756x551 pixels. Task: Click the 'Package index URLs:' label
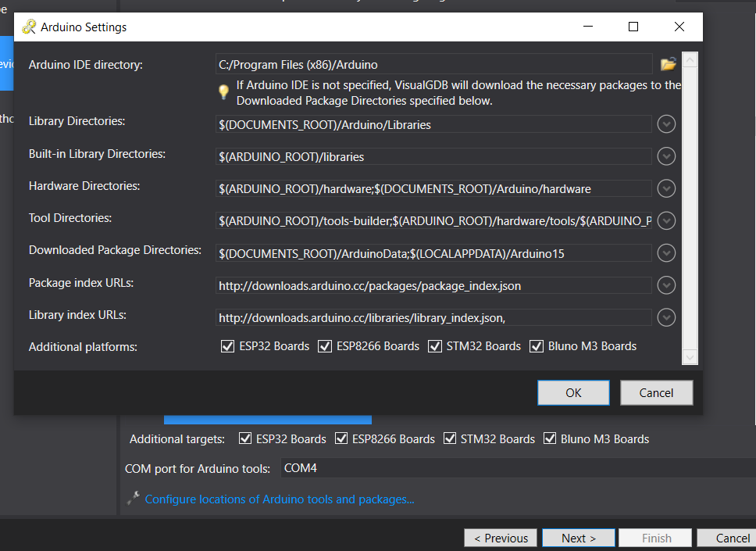81,283
